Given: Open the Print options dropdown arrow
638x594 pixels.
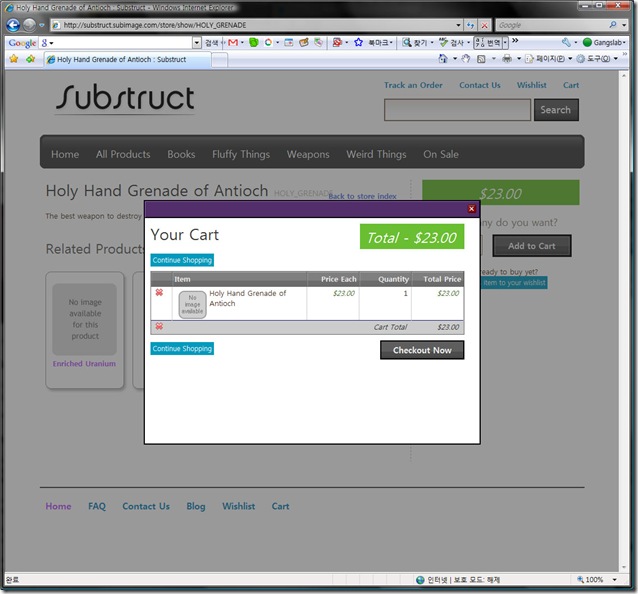Looking at the screenshot, I should 519,59.
